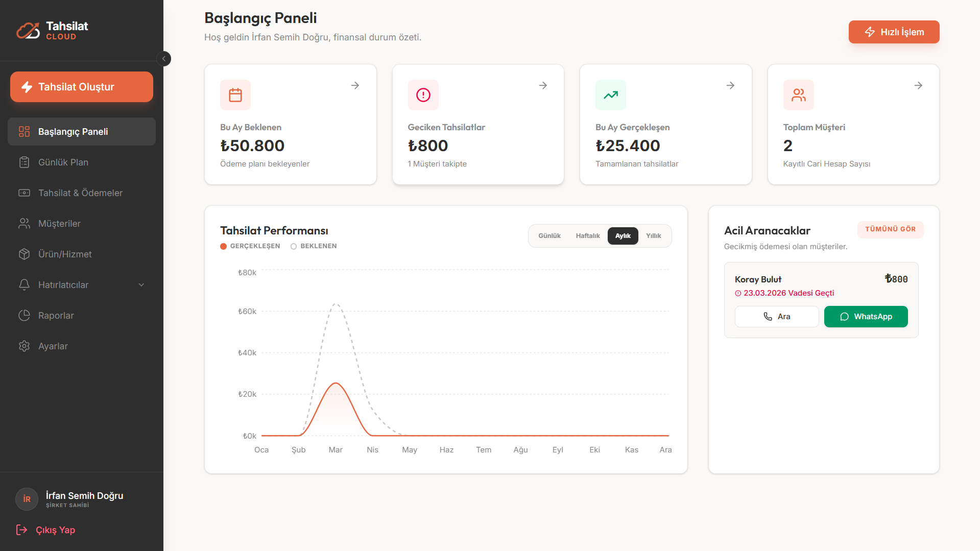Click the calendar icon in Bu Ay Beklenen card
This screenshot has height=551, width=980.
(x=235, y=95)
